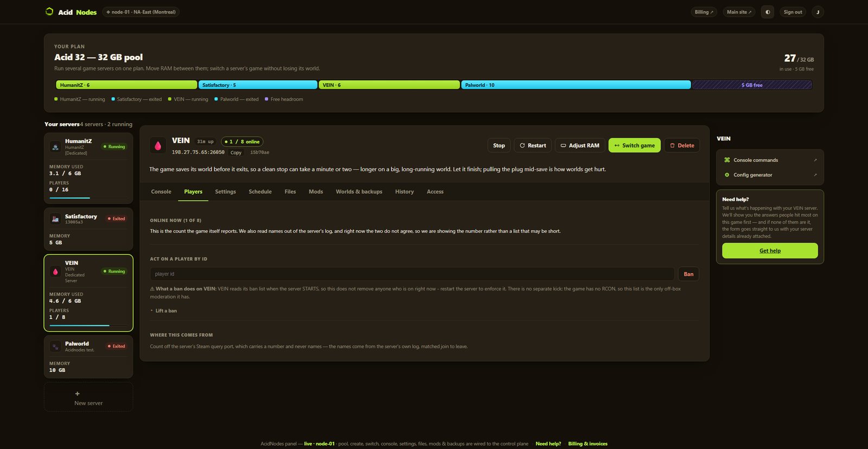This screenshot has height=449, width=868.
Task: Click the Satisfactory server card game icon
Action: pyautogui.click(x=55, y=219)
